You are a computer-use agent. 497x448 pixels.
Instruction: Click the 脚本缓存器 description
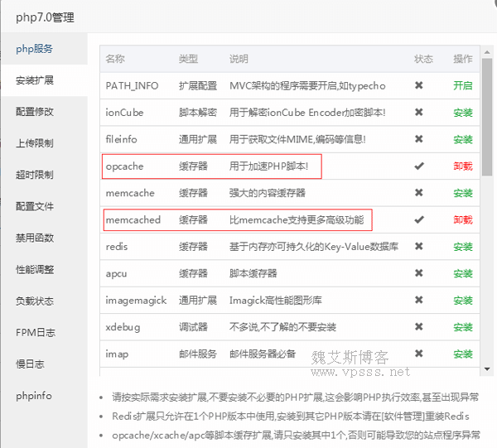(253, 273)
